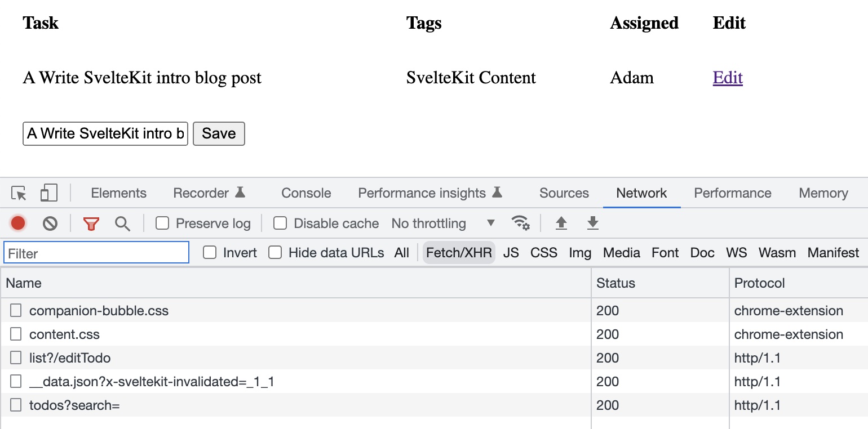Switch to the Console tab
Viewport: 868px width, 429px height.
306,193
